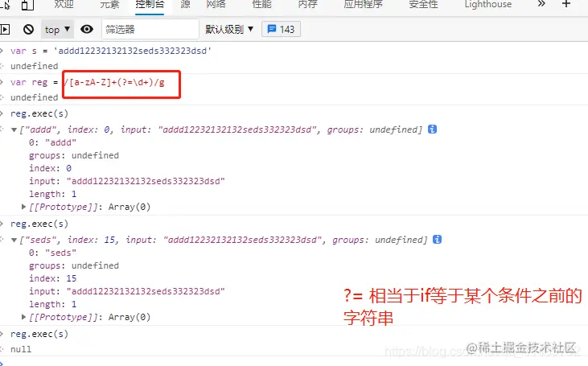Switch to the 网络 tab
This screenshot has width=588, height=366.
[216, 5]
